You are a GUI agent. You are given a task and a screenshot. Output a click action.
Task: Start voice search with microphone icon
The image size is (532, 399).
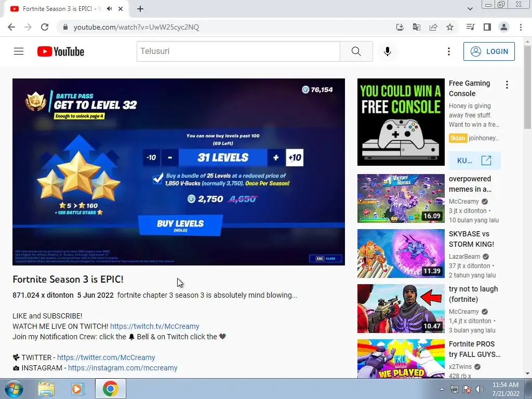click(388, 51)
